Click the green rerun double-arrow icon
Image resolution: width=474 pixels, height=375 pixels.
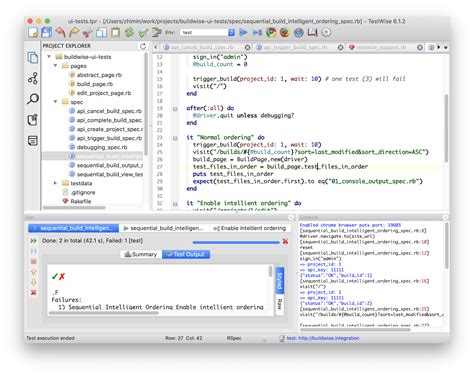click(x=33, y=241)
